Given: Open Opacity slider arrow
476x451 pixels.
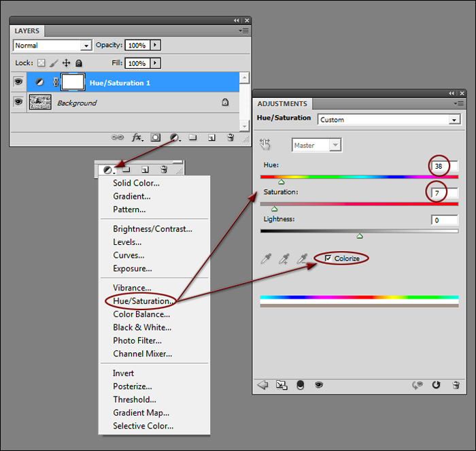Looking at the screenshot, I should [x=155, y=45].
